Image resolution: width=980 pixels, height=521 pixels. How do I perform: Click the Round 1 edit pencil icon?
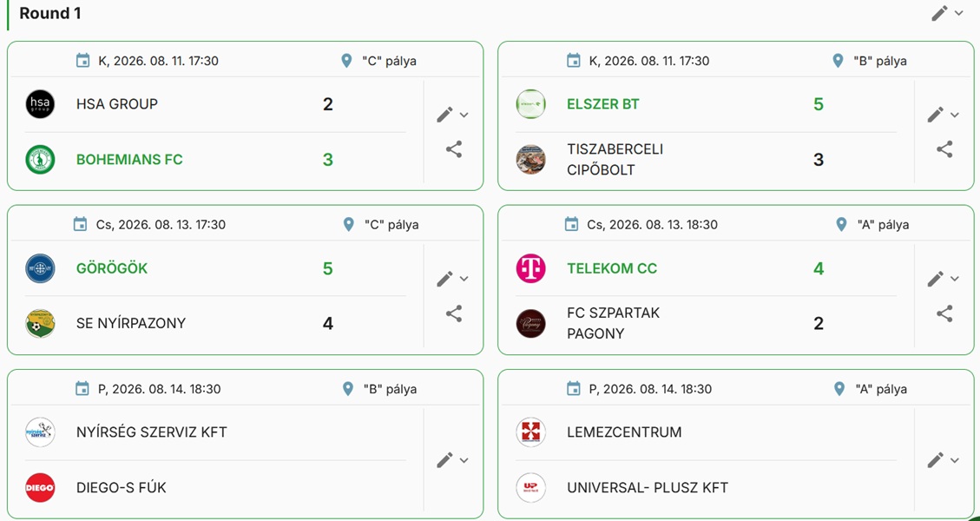(x=939, y=13)
